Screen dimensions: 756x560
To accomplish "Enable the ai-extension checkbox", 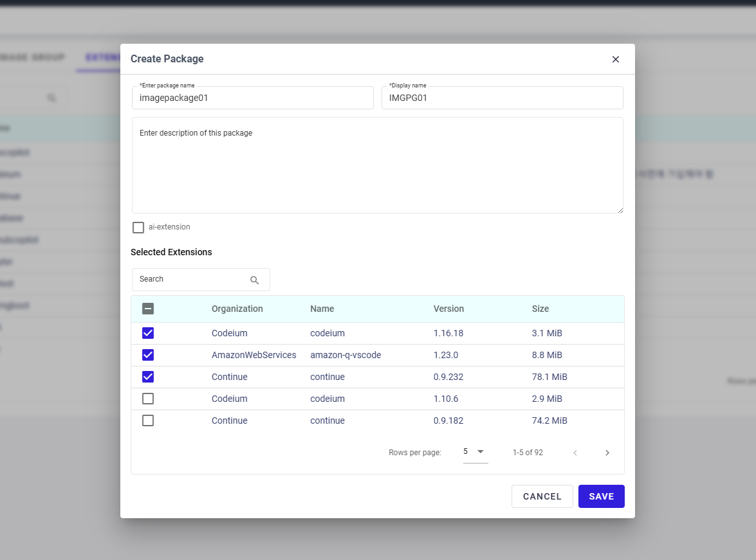I will pos(138,228).
